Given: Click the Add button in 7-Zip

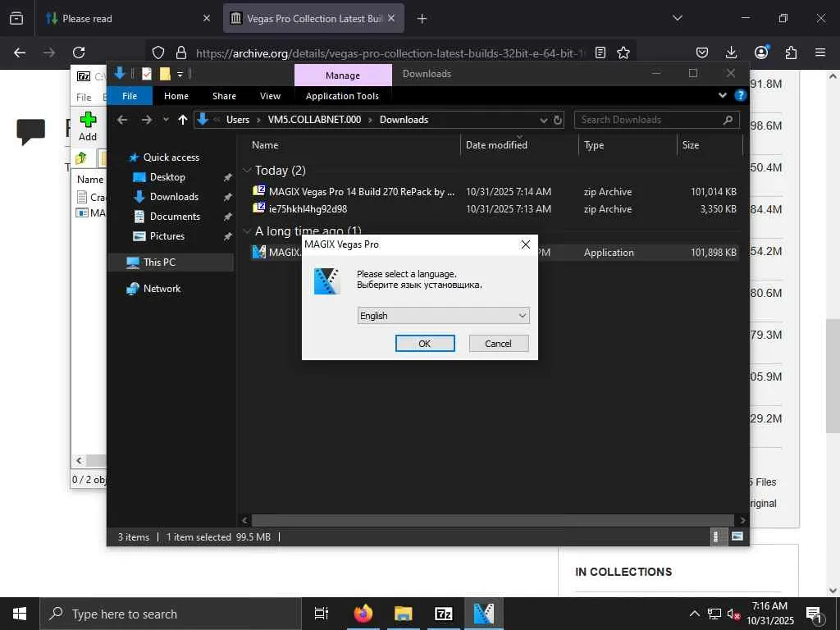Looking at the screenshot, I should (88, 126).
